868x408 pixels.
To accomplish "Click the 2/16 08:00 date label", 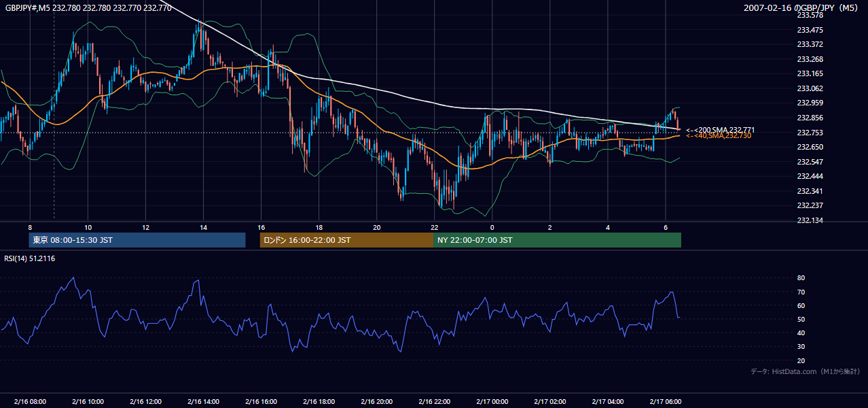I will (30, 401).
